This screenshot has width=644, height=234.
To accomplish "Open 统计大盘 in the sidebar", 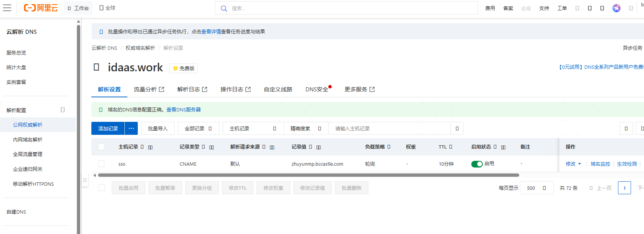I will [x=16, y=67].
